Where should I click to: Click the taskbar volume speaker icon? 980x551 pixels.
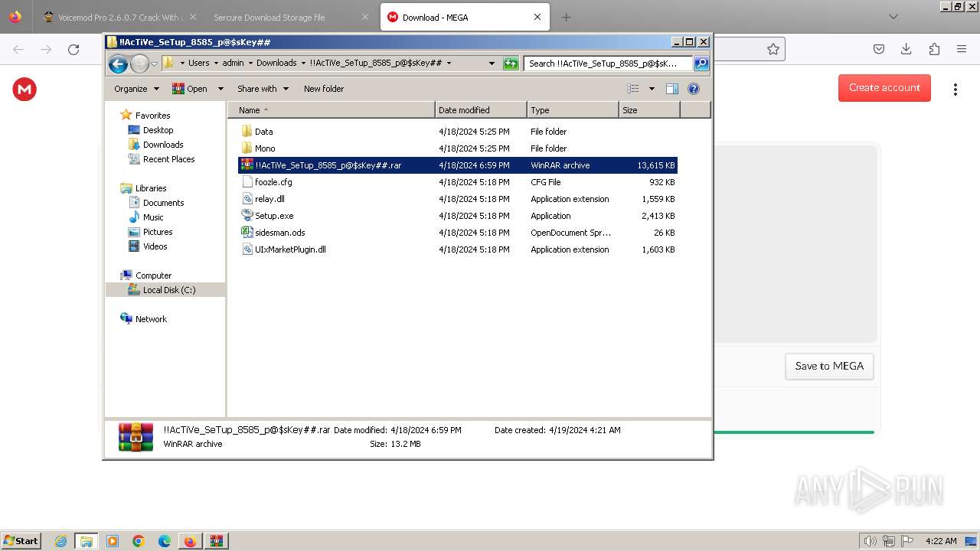(x=871, y=541)
